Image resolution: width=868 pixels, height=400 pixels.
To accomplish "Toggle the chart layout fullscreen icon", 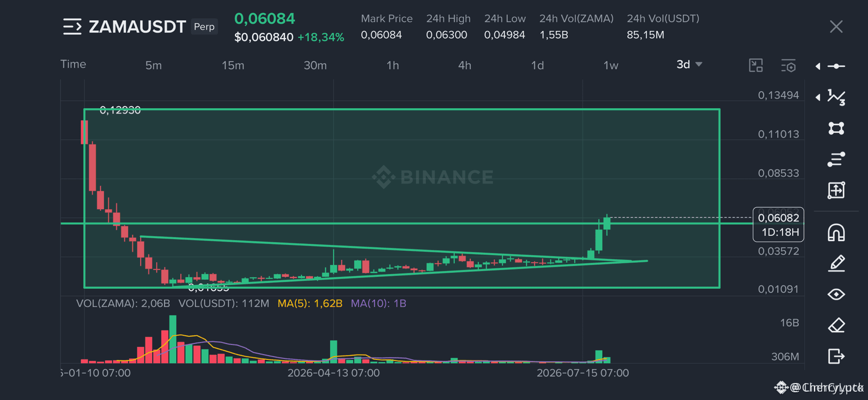I will [x=756, y=65].
